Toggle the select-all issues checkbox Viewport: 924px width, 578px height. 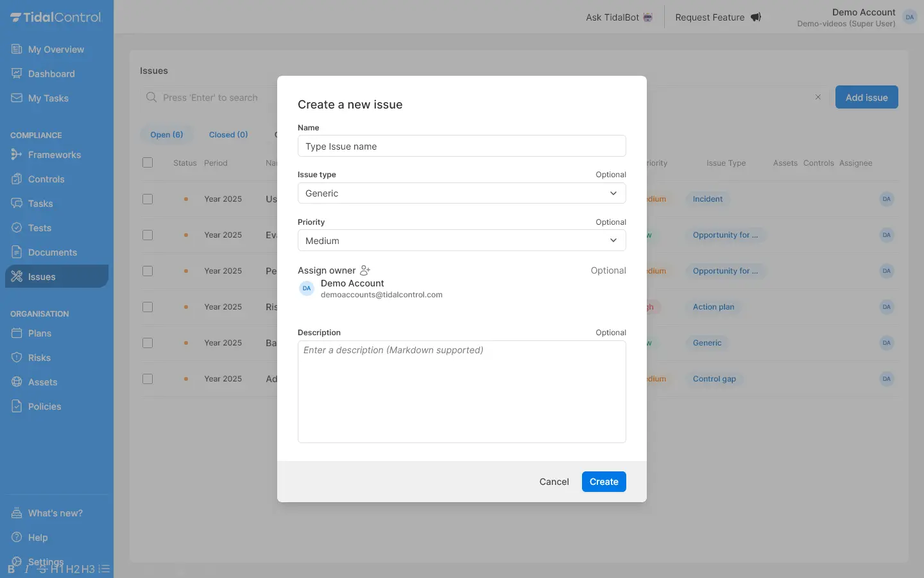click(148, 162)
